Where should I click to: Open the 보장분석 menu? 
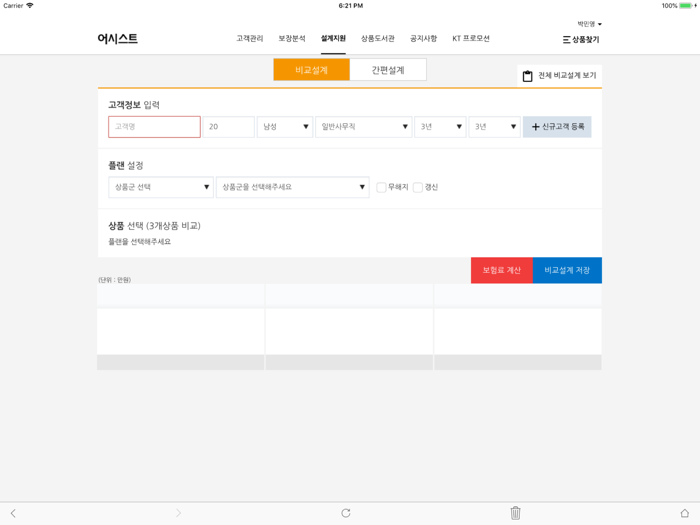[x=292, y=38]
